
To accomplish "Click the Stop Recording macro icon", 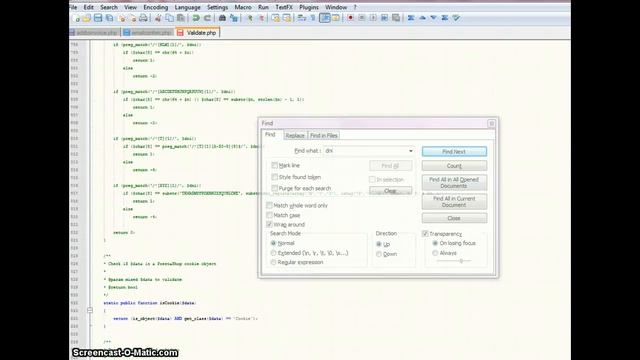I will coord(362,18).
